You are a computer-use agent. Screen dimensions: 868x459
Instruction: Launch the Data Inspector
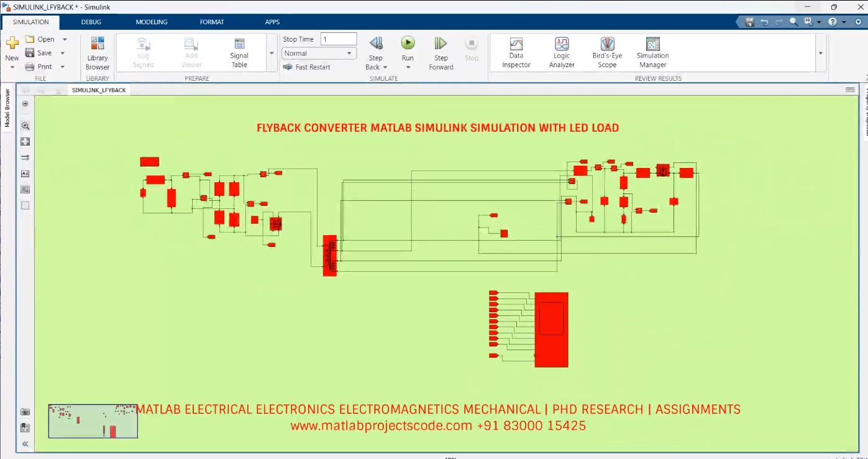point(516,52)
